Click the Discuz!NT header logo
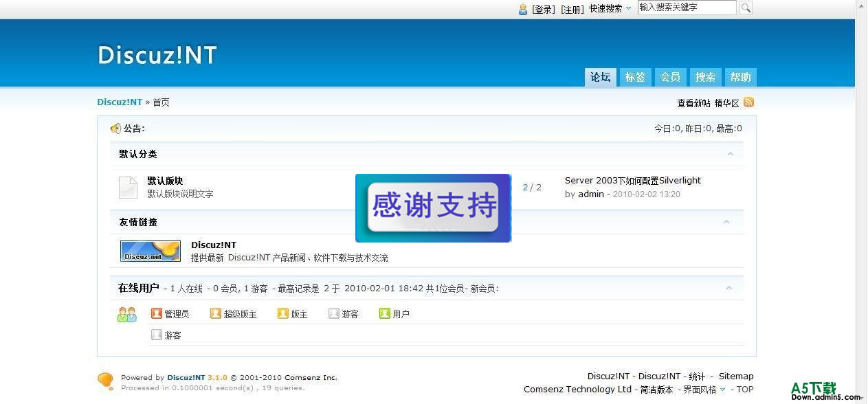 (157, 55)
